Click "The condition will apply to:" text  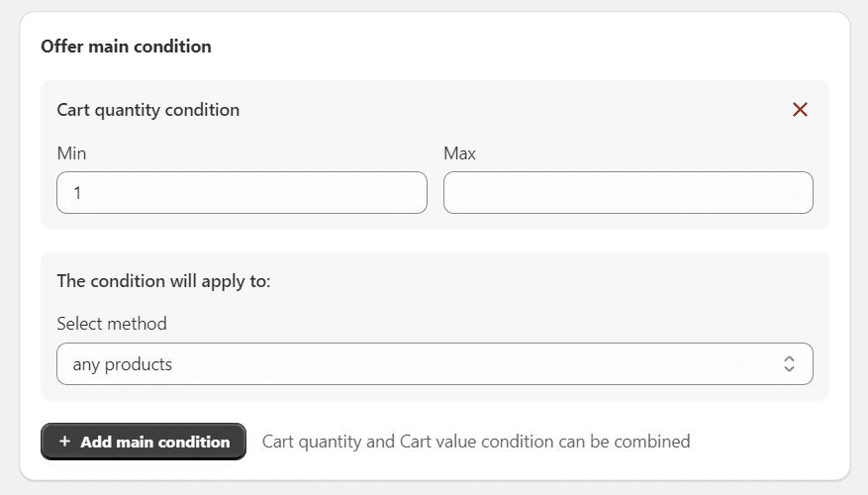(163, 281)
